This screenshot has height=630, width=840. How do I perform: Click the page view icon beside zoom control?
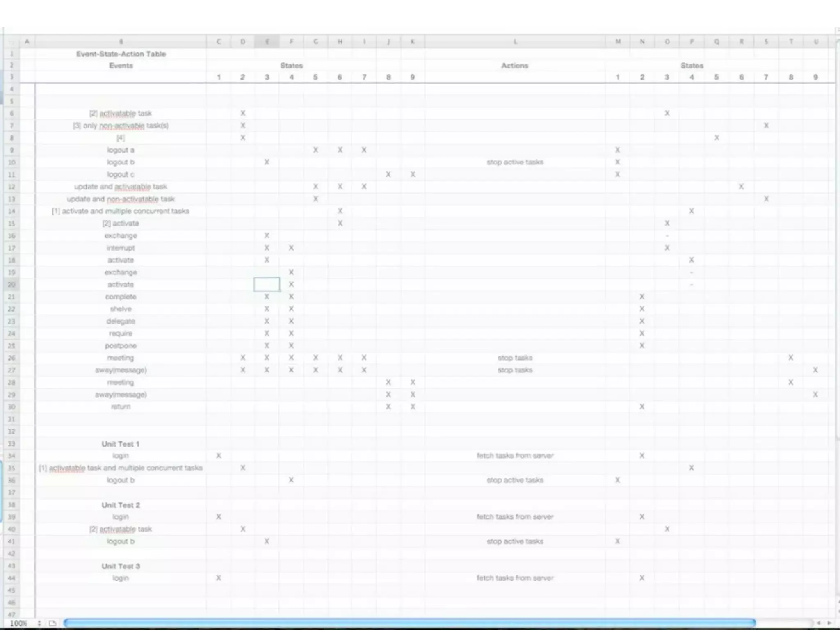click(x=52, y=623)
